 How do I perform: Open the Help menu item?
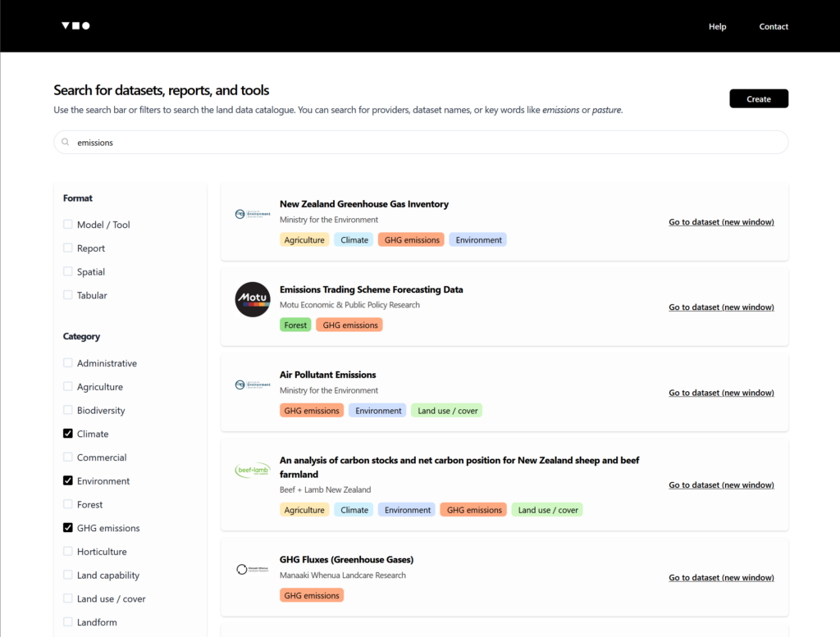[717, 26]
